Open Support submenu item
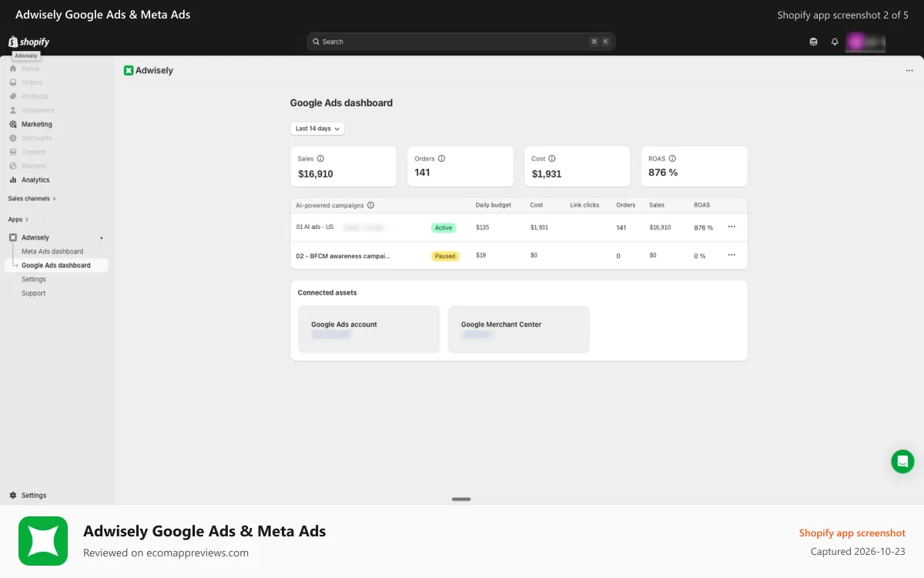 pyautogui.click(x=33, y=293)
